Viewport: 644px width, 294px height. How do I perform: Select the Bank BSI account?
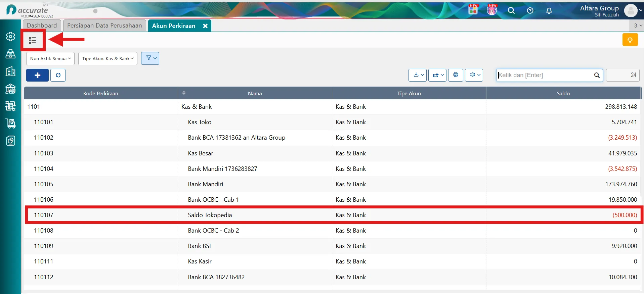332,246
